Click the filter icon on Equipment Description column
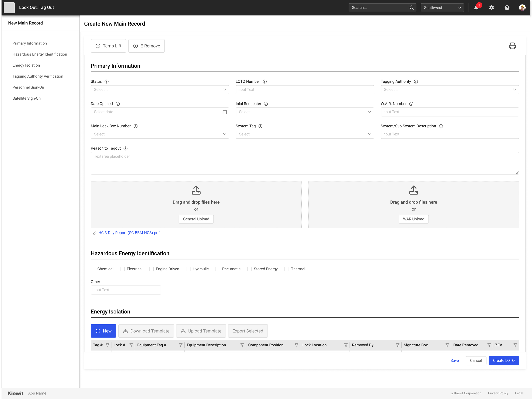 point(242,345)
